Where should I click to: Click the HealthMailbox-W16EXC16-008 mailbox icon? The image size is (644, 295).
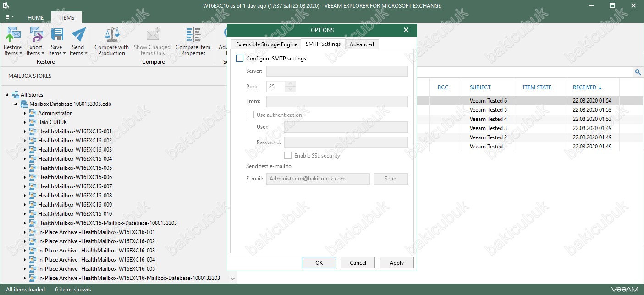coord(33,196)
